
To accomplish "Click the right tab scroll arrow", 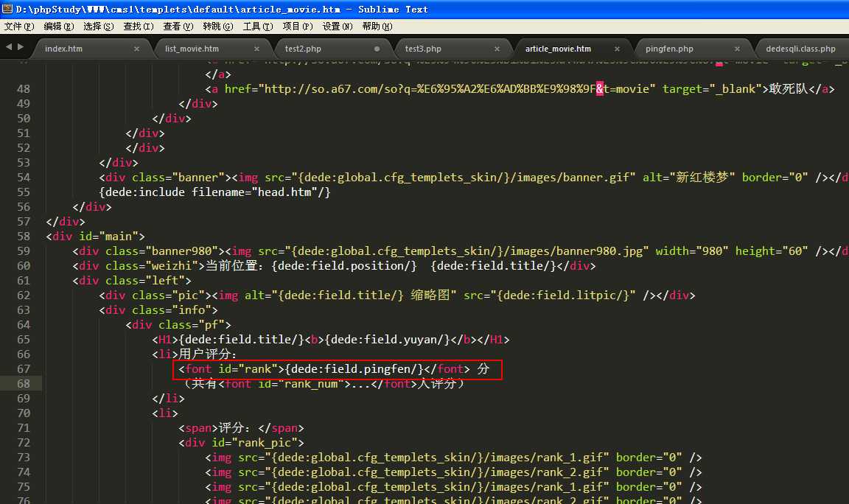I will coord(21,47).
